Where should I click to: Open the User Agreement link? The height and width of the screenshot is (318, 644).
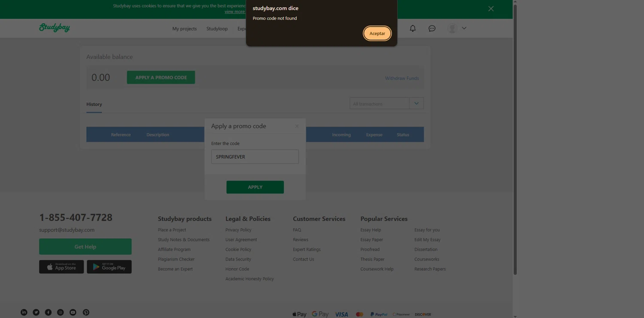[241, 240]
